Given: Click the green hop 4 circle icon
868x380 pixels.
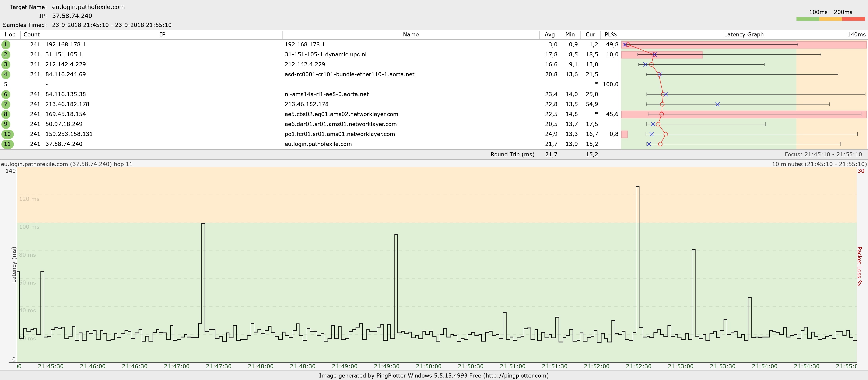Looking at the screenshot, I should click(5, 74).
